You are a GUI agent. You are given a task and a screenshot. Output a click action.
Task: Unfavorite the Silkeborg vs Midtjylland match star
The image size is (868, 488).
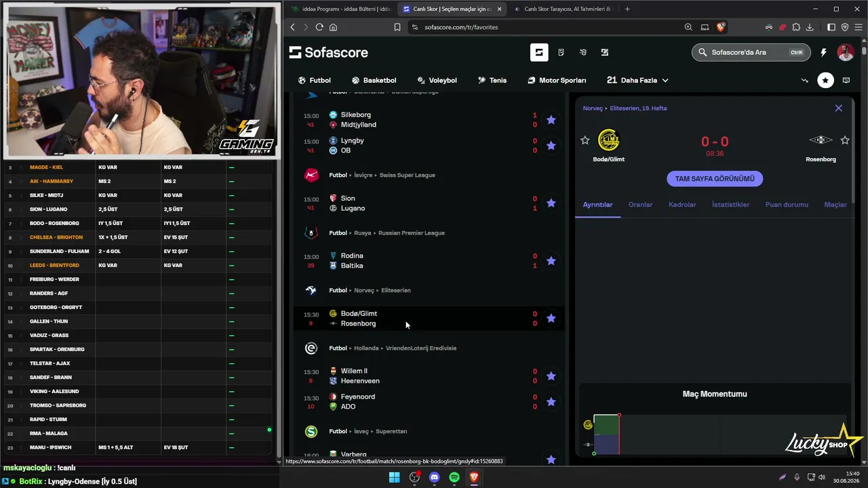pyautogui.click(x=551, y=120)
